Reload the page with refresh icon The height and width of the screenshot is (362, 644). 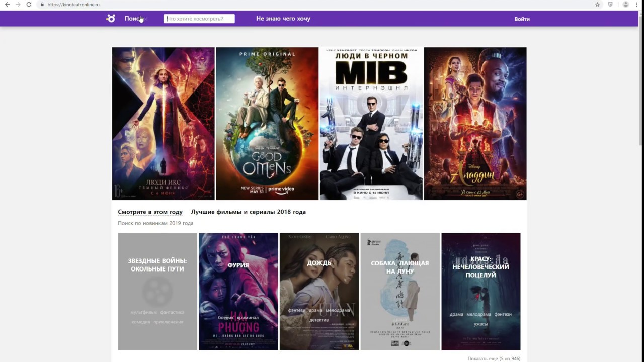[29, 5]
